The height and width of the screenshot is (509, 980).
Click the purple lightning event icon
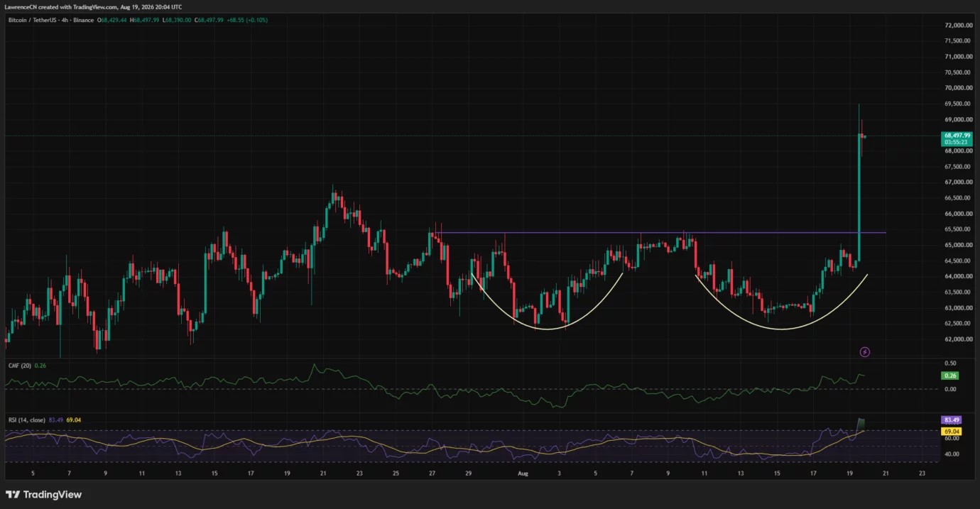(x=865, y=351)
